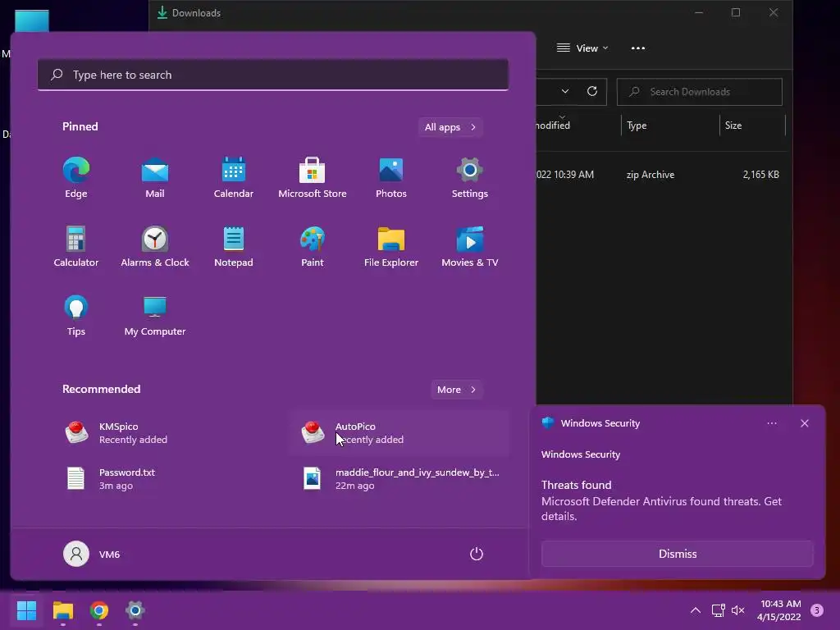
Task: Open the taskbar clock showing 10:43 AM
Action: (x=779, y=610)
